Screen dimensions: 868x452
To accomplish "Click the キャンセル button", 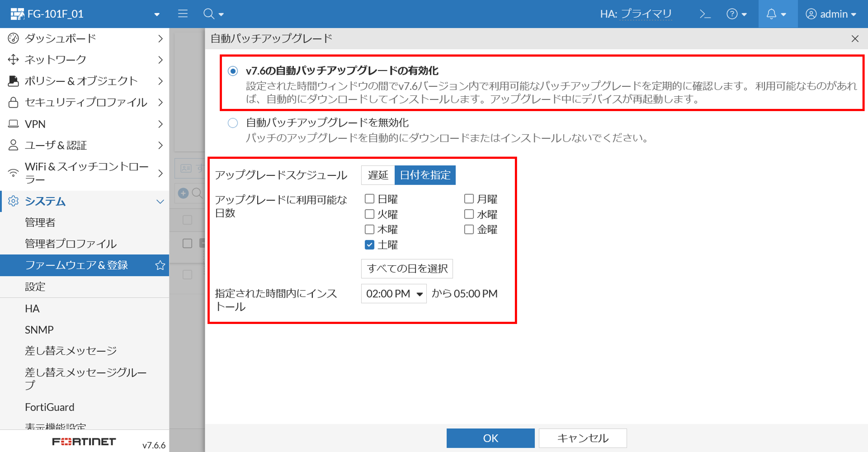I will [x=583, y=438].
